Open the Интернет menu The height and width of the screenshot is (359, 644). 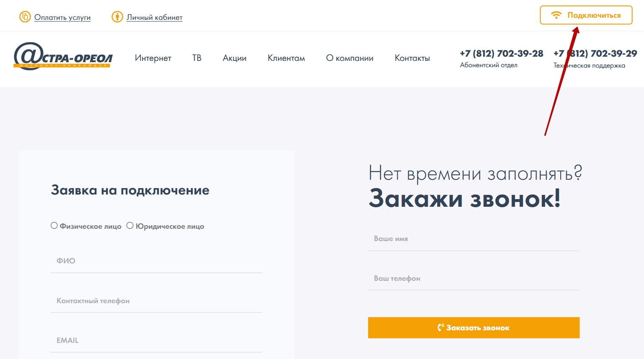[x=153, y=58]
